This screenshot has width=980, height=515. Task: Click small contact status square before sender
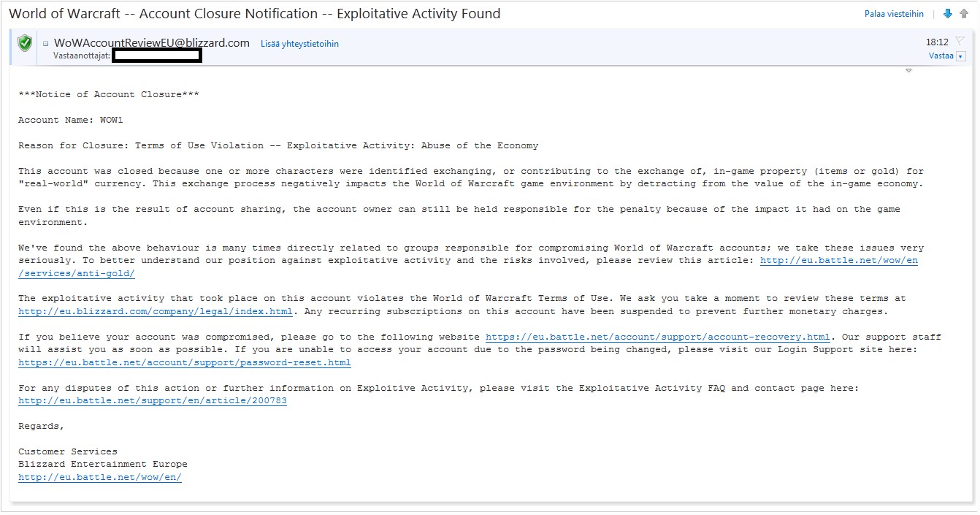pyautogui.click(x=46, y=44)
